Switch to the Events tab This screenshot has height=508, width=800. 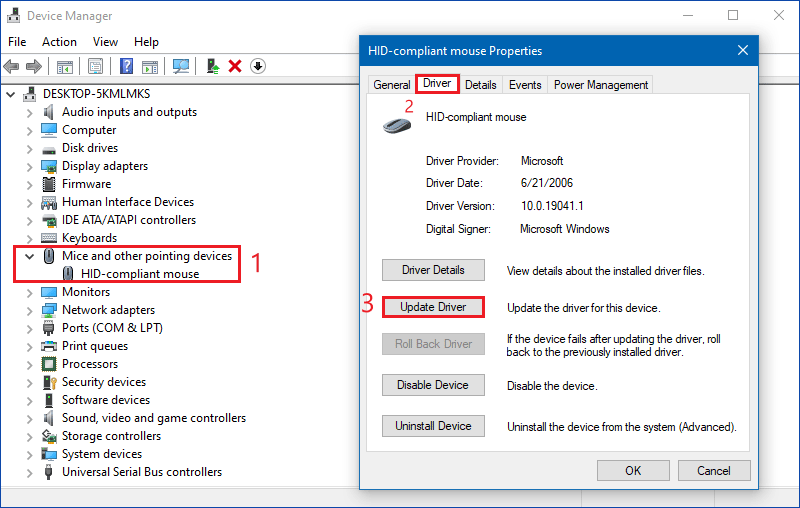click(x=525, y=85)
